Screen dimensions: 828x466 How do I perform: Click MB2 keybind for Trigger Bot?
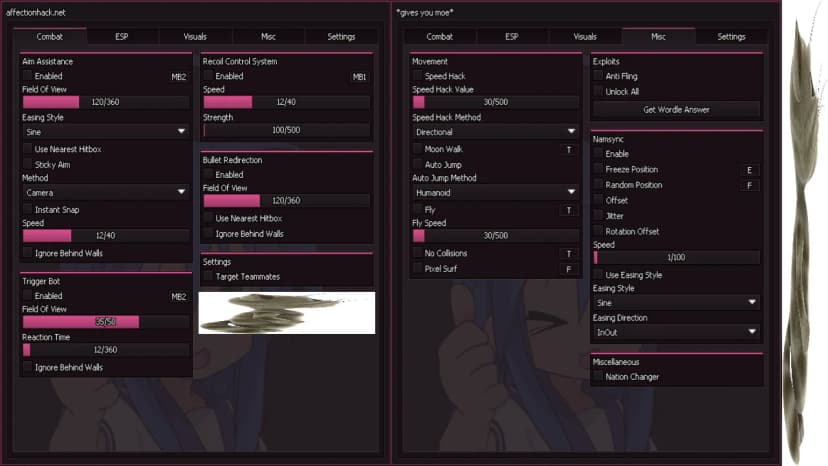pos(178,296)
